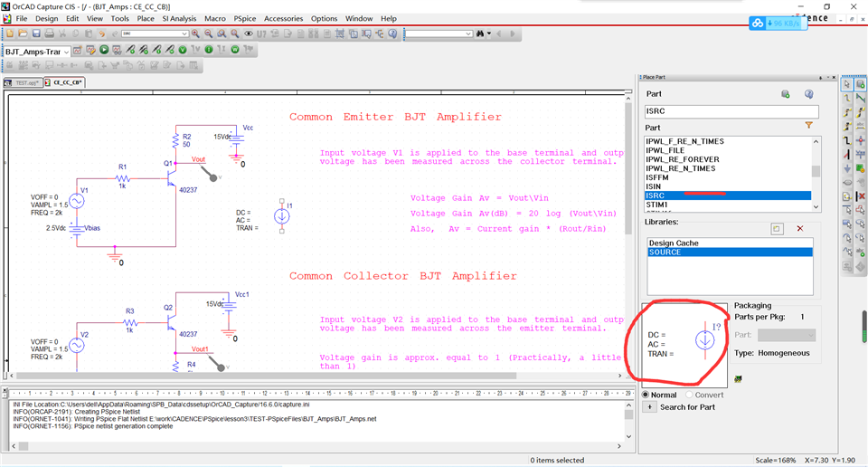Click the Add Library icon under Libraries
Image resolution: width=868 pixels, height=467 pixels.
coord(777,229)
